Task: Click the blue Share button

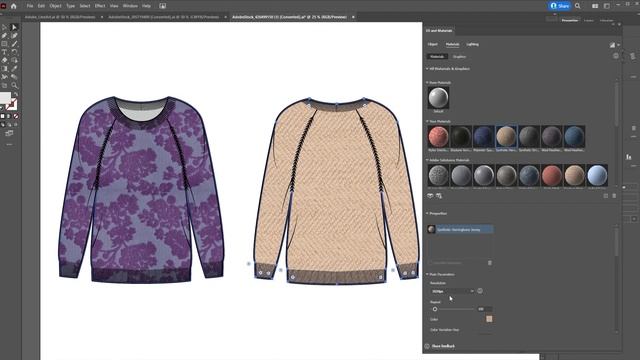Action: [x=560, y=6]
